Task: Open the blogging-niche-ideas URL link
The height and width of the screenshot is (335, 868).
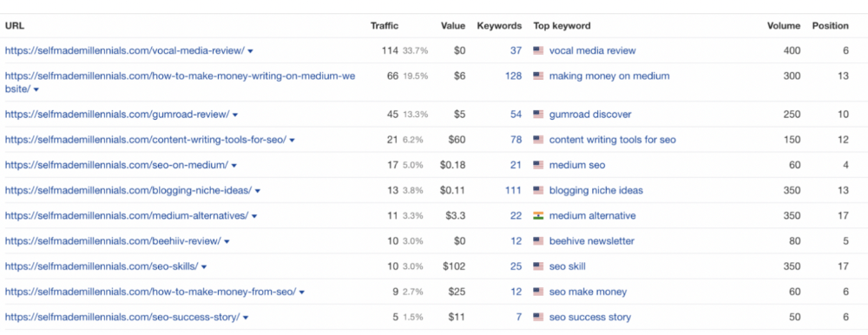Action: click(128, 190)
